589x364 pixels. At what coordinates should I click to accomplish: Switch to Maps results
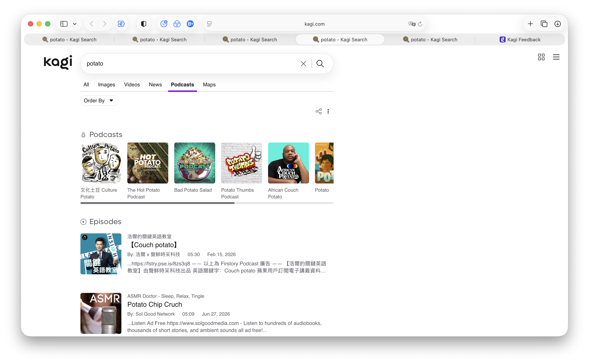click(x=209, y=84)
